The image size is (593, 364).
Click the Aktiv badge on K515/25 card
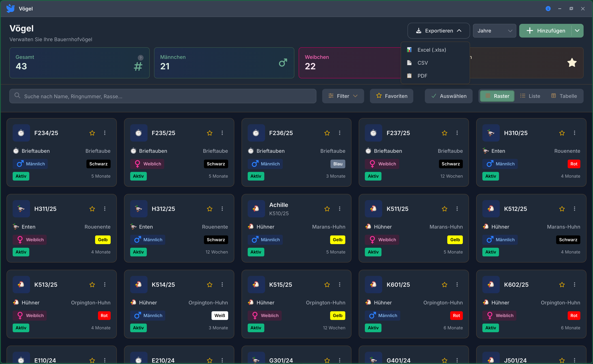pyautogui.click(x=256, y=328)
